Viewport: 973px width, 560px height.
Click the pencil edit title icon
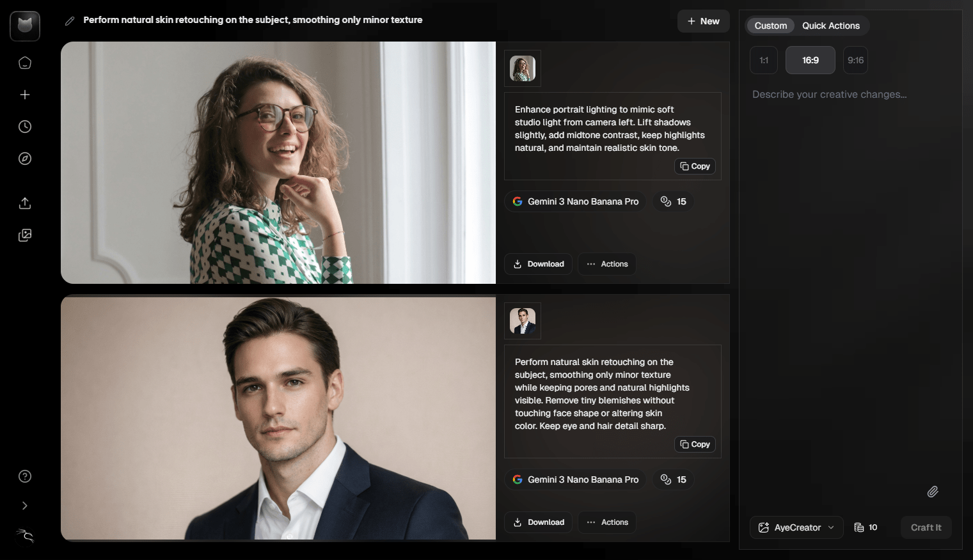pos(70,21)
